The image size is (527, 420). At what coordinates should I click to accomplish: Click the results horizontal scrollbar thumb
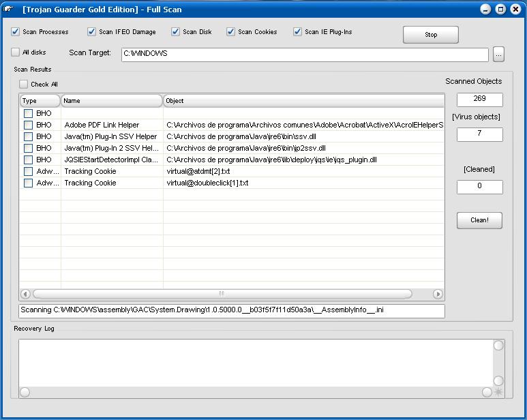[x=222, y=294]
